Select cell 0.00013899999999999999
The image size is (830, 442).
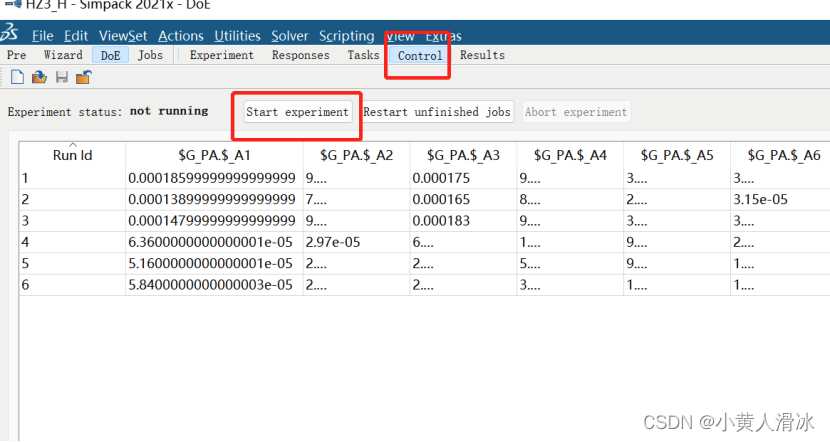click(x=214, y=200)
